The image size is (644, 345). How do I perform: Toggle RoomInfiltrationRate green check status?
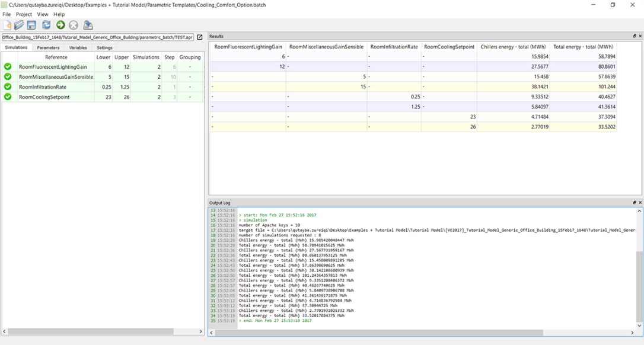pos(8,87)
